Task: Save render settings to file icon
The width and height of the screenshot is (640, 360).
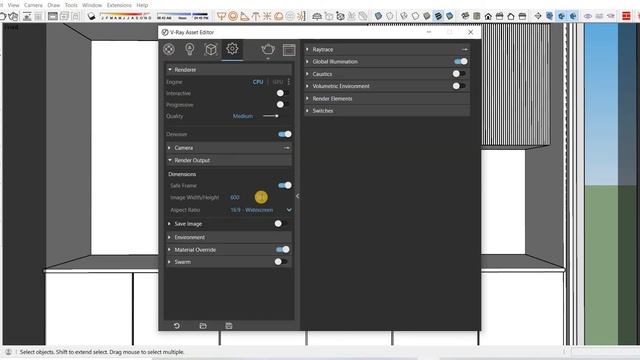Action: (229, 326)
